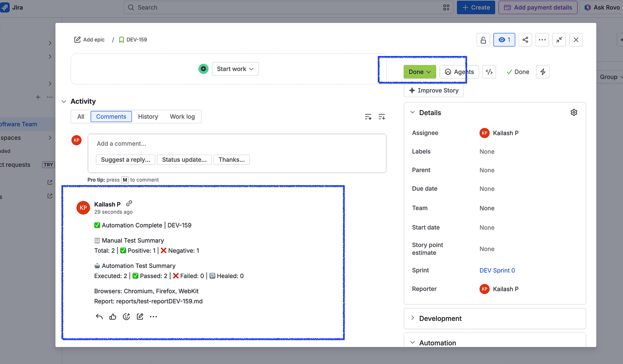This screenshot has width=623, height=364.
Task: Select the All activity tab
Action: click(x=81, y=117)
